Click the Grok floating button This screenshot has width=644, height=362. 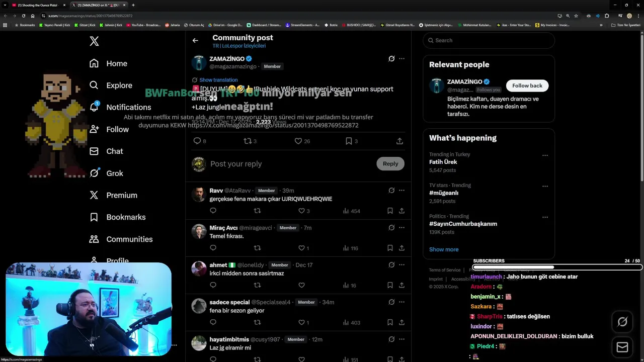click(x=622, y=322)
